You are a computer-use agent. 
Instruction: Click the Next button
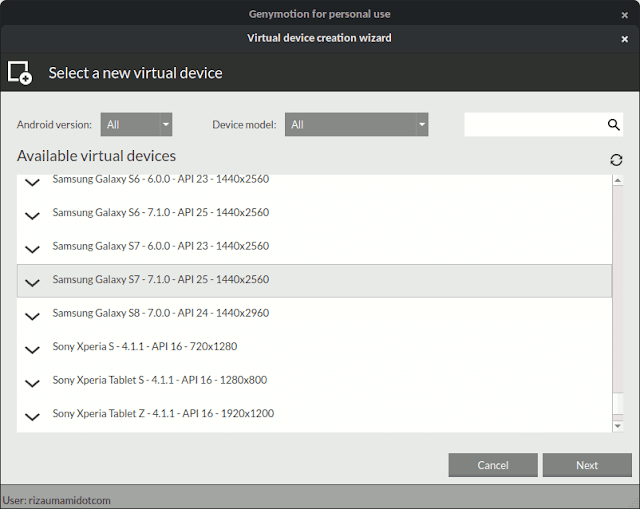587,465
